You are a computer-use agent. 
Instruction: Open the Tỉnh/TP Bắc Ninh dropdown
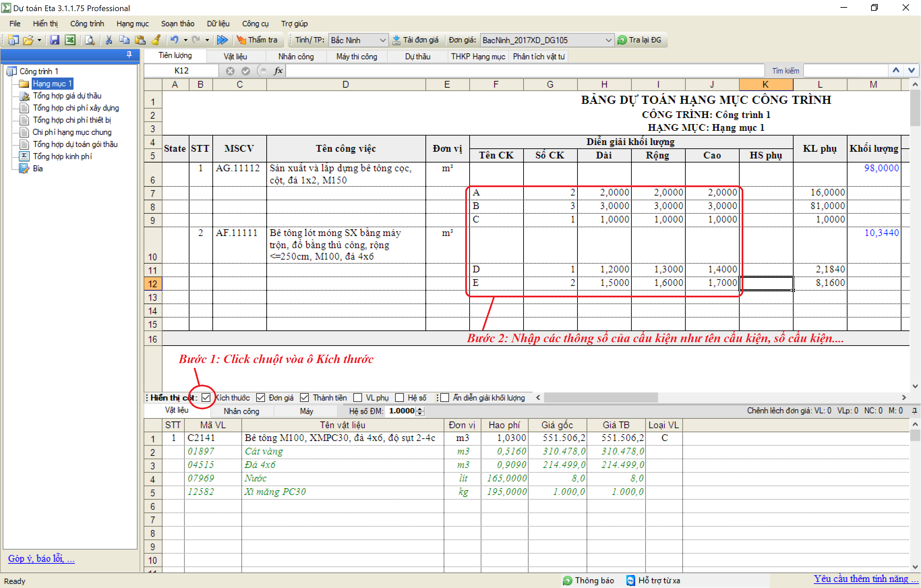pos(382,40)
